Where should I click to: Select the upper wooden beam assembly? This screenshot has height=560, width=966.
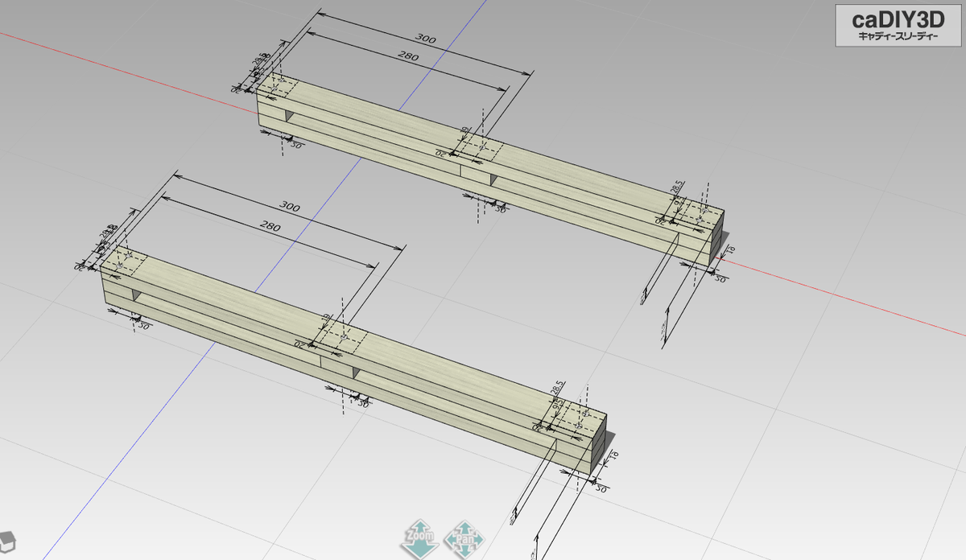coord(491,170)
